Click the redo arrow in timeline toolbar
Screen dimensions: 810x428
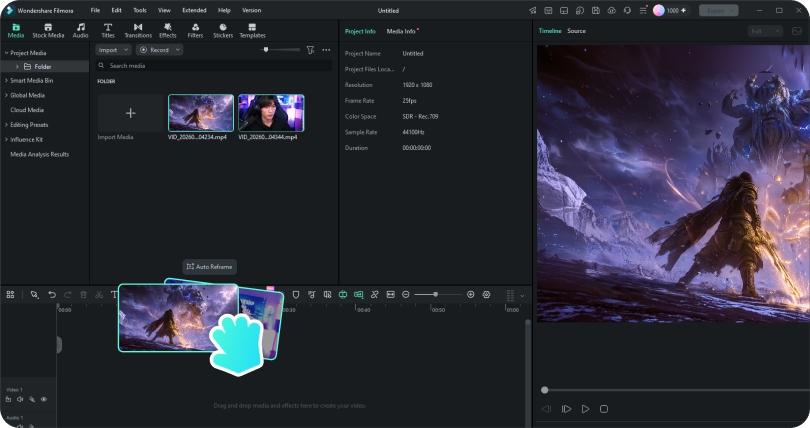(x=68, y=294)
